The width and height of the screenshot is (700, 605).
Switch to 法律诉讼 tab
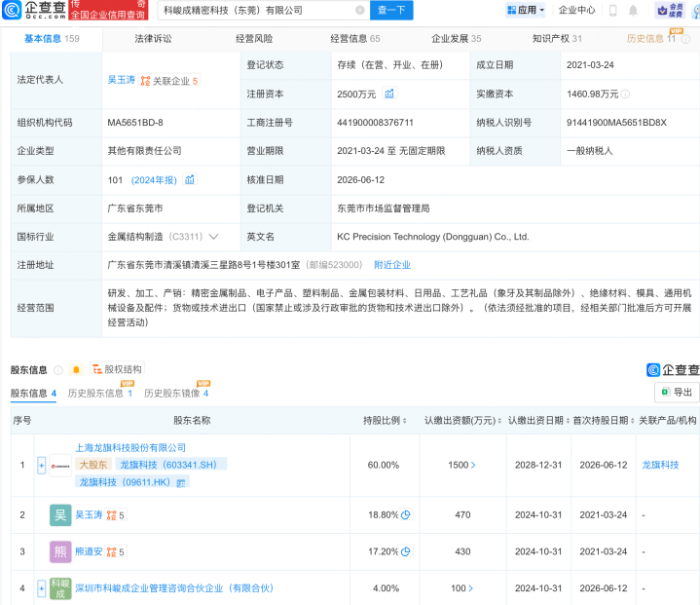click(x=153, y=39)
